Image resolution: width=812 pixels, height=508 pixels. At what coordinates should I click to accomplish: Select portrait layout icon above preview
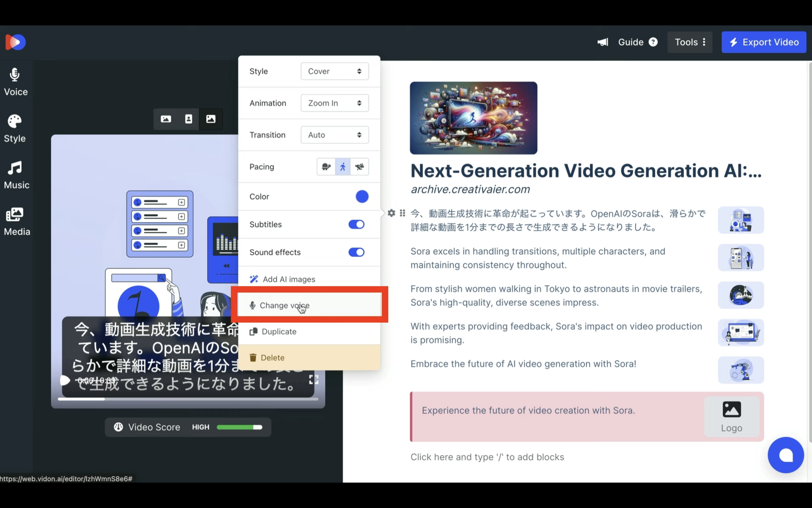pyautogui.click(x=189, y=119)
